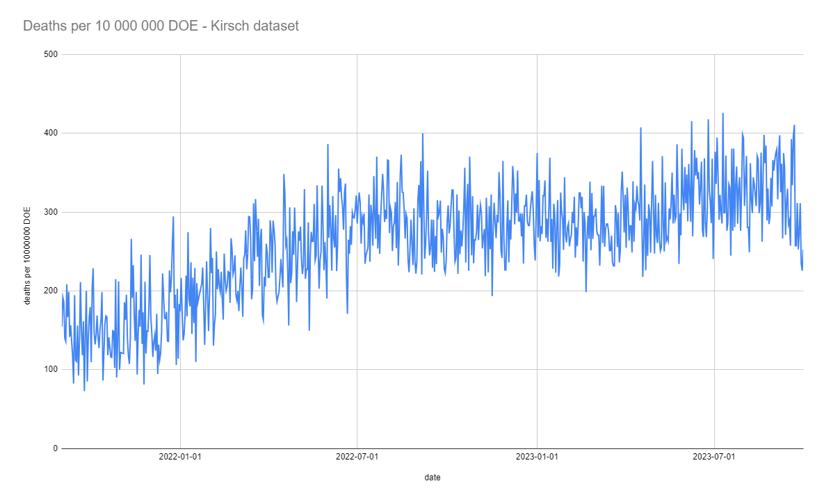
Task: Select the 2023-01-01 date label
Action: (x=538, y=457)
